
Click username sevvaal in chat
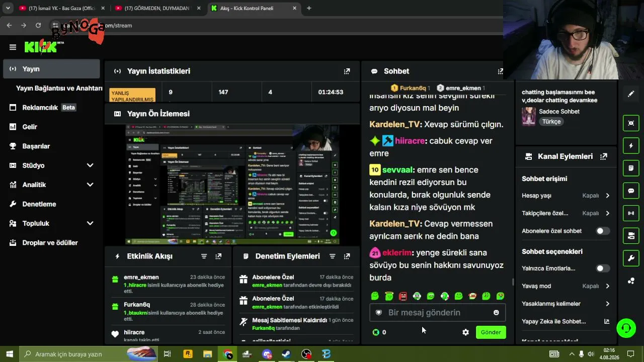coord(397,170)
